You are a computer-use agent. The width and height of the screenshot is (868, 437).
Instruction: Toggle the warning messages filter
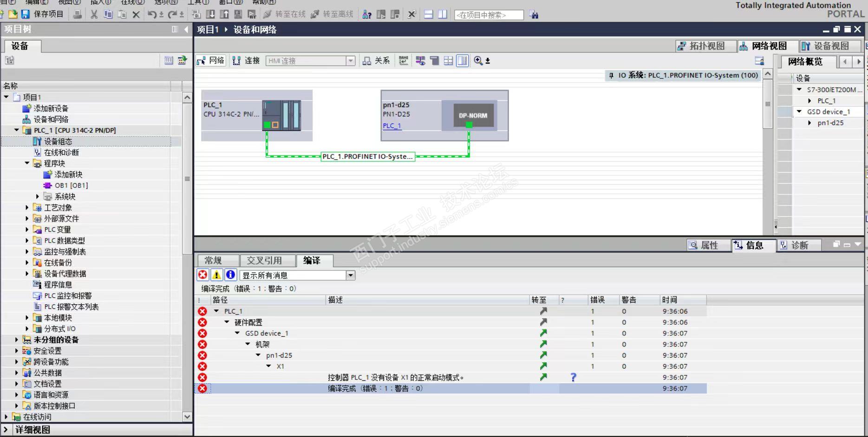(216, 275)
